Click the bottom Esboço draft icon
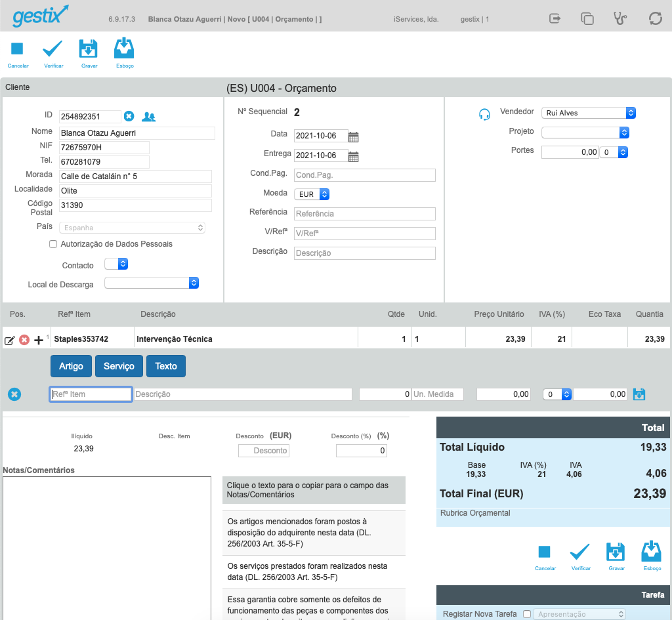This screenshot has width=672, height=620. pos(651,551)
